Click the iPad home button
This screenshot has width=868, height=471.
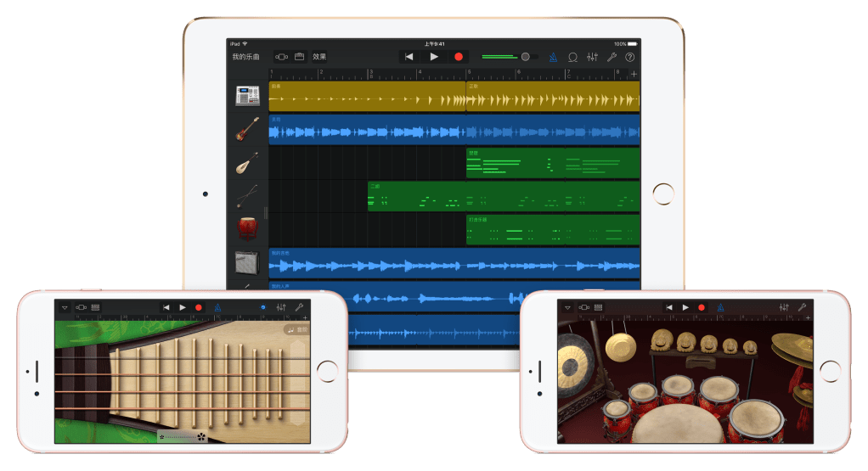[663, 194]
